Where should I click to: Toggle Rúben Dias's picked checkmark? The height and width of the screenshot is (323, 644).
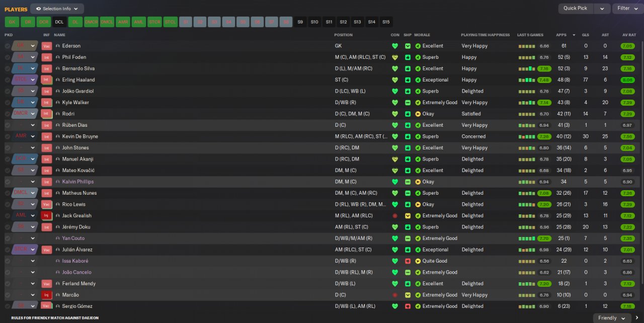8,125
